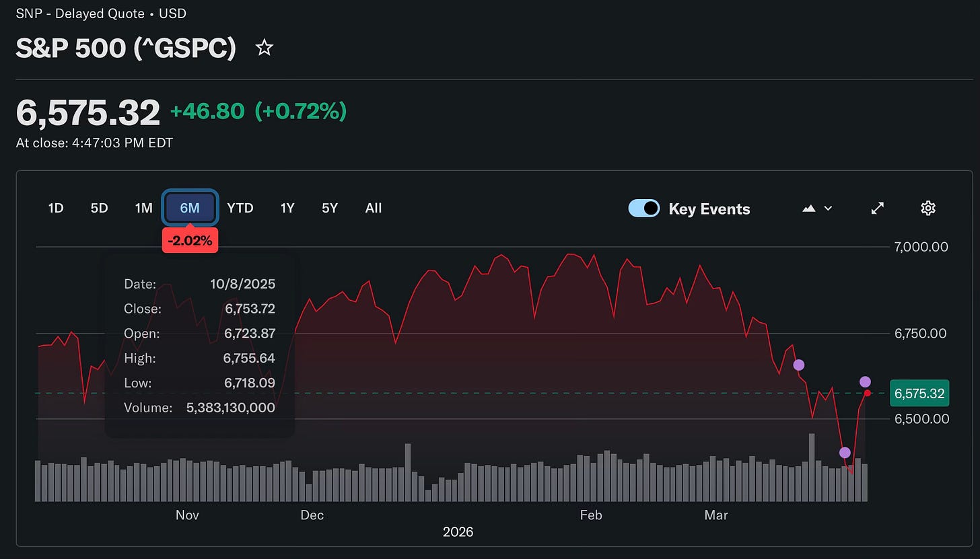Select the 6M time range

[190, 208]
